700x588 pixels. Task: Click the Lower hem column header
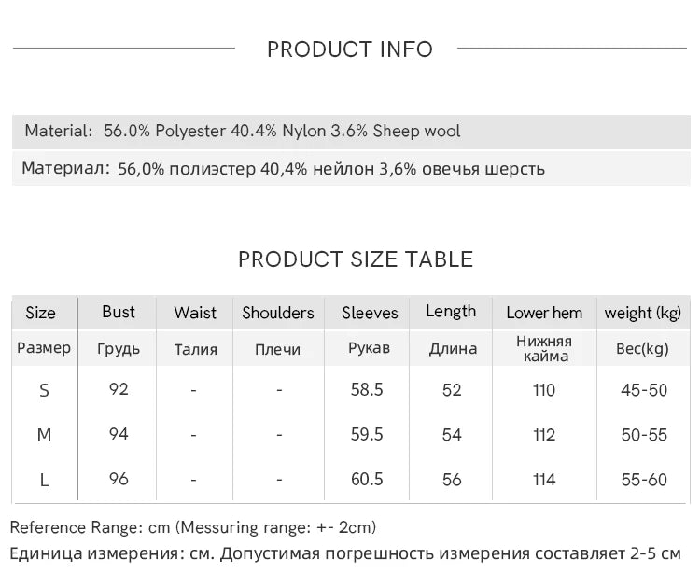pos(544,313)
